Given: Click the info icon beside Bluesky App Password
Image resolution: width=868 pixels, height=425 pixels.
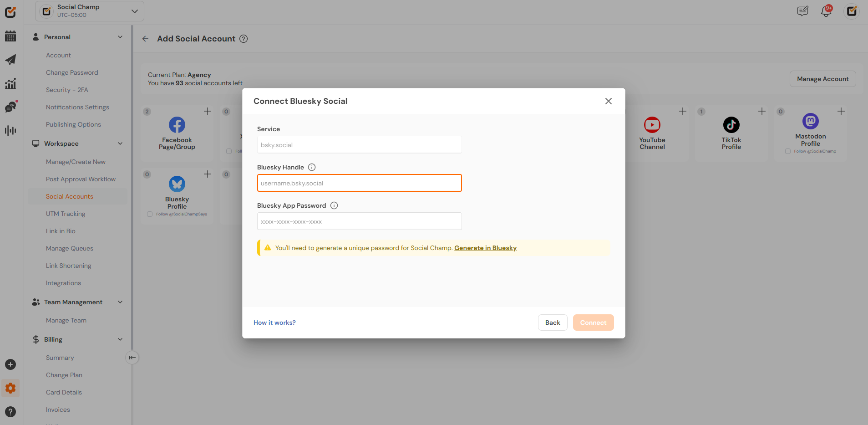Looking at the screenshot, I should click(334, 205).
